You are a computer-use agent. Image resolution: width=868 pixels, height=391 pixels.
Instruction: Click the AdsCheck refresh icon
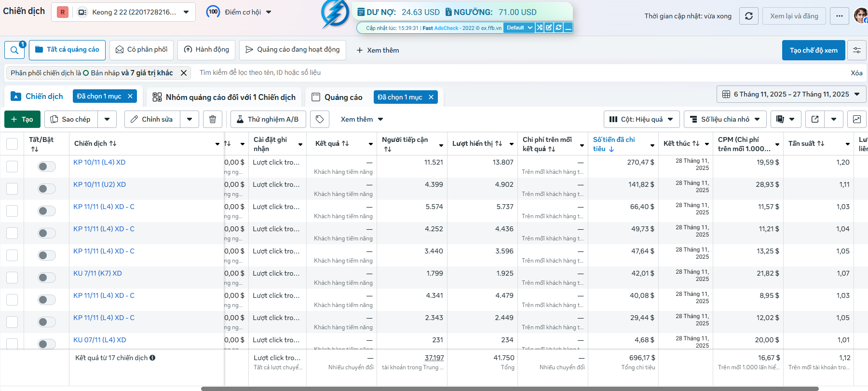(558, 28)
